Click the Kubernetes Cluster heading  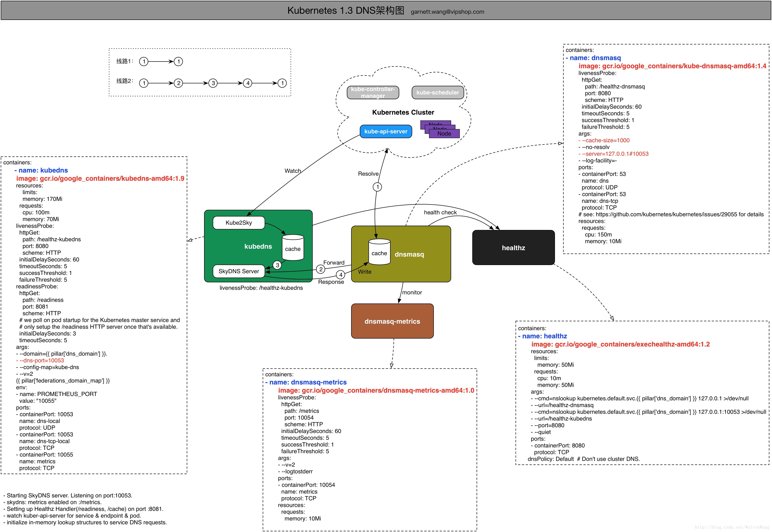point(403,112)
